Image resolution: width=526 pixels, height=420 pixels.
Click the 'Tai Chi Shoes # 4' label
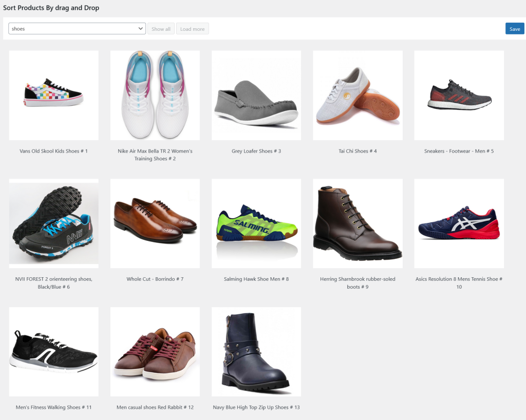pos(358,151)
